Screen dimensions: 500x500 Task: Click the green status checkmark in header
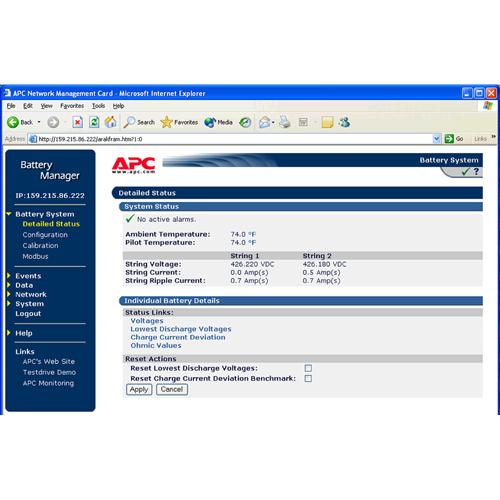point(465,171)
